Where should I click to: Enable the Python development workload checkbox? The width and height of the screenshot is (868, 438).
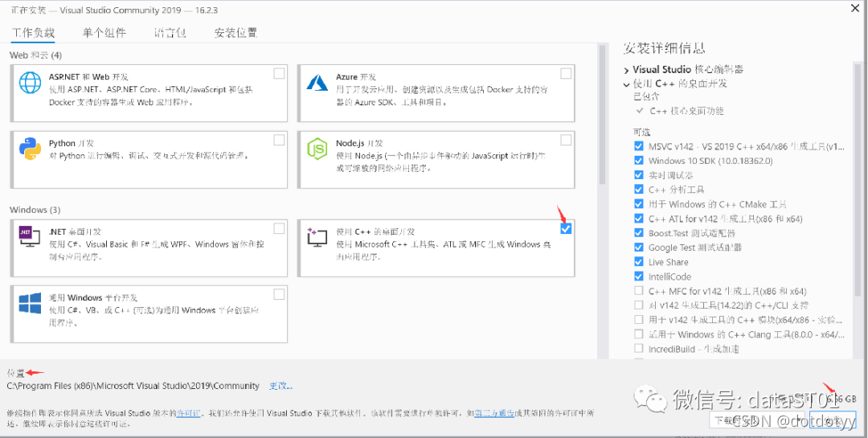pyautogui.click(x=279, y=140)
